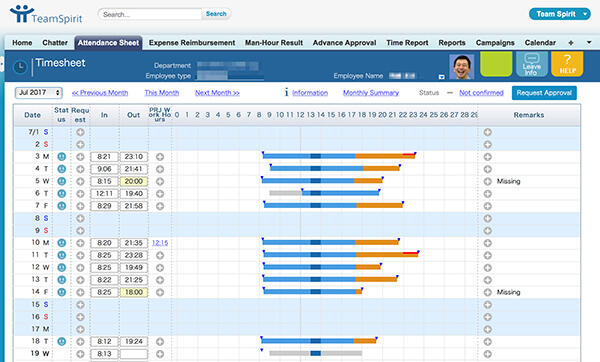Click the highlighted 18:00 Out time field
This screenshot has height=362, width=600.
click(134, 292)
